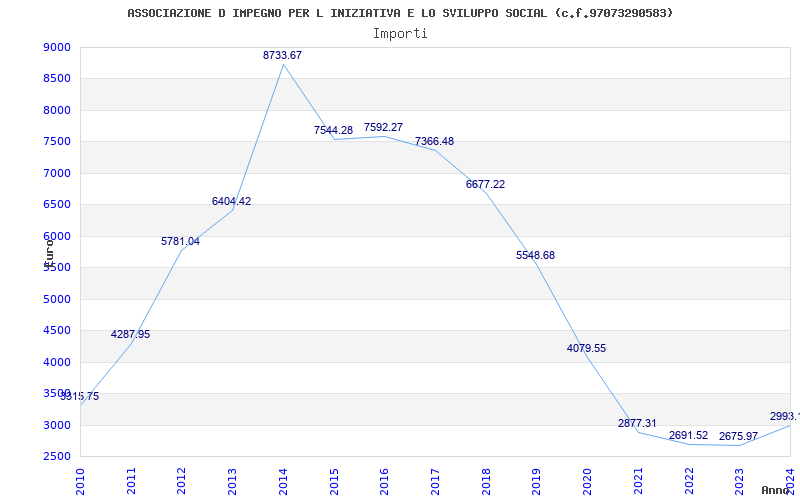Click x-axis year 2021
The image size is (800, 500).
point(638,481)
